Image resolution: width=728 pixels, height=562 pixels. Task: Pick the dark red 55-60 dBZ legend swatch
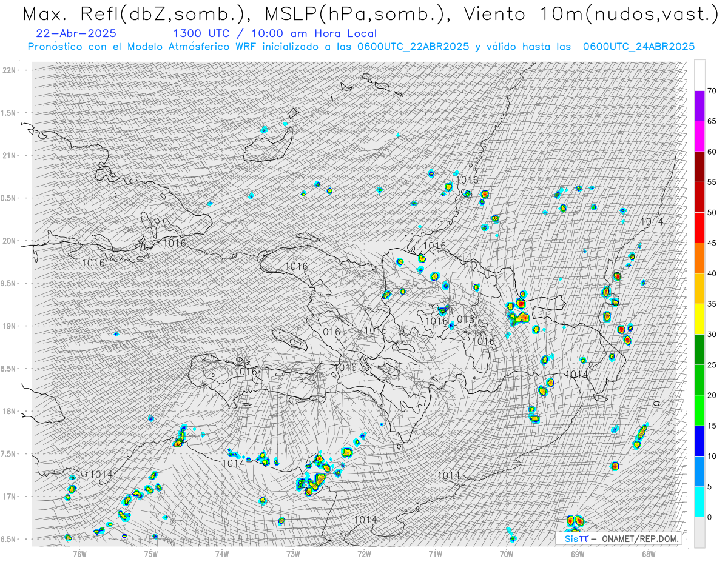coord(699,167)
